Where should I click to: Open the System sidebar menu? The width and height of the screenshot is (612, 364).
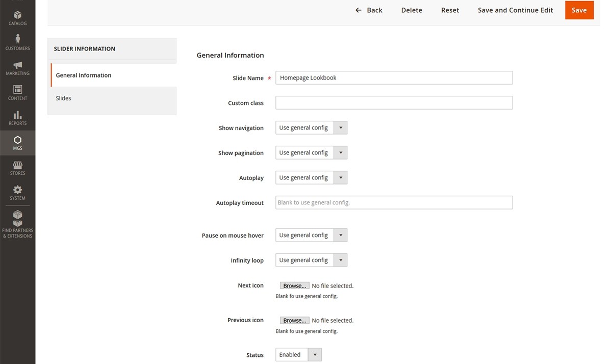pyautogui.click(x=17, y=193)
